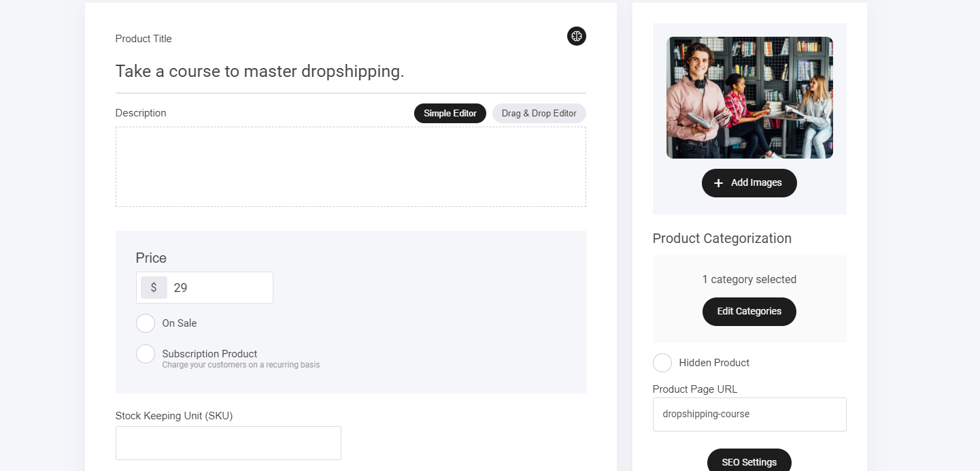Image resolution: width=980 pixels, height=471 pixels.
Task: Turn on the Hidden Product option
Action: (x=662, y=363)
